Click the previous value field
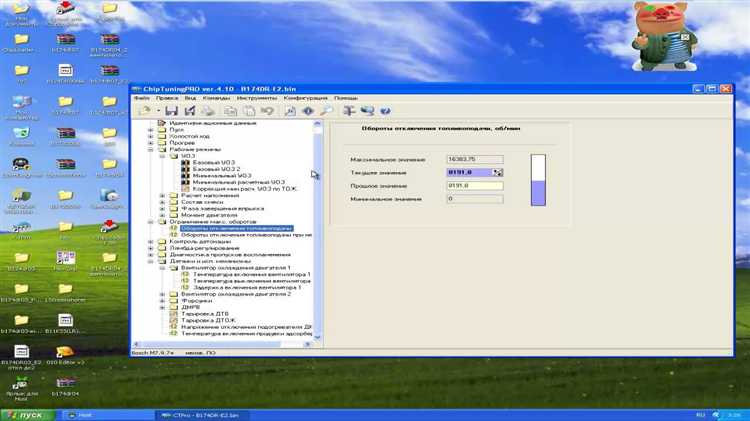This screenshot has width=750, height=421. [475, 186]
